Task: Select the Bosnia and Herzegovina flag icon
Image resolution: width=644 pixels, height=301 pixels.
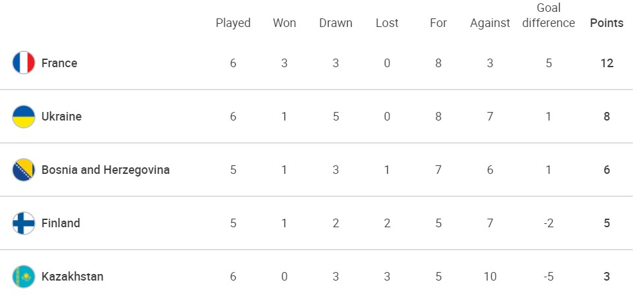Action: (x=24, y=169)
